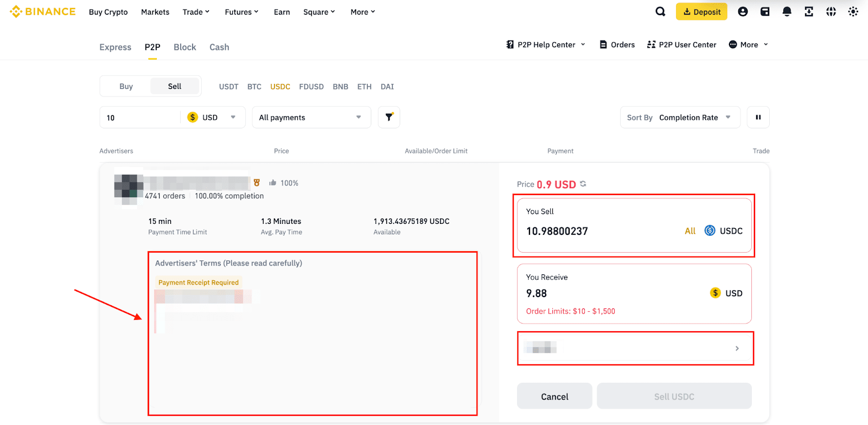
Task: Expand the Futures menu dropdown
Action: (242, 12)
